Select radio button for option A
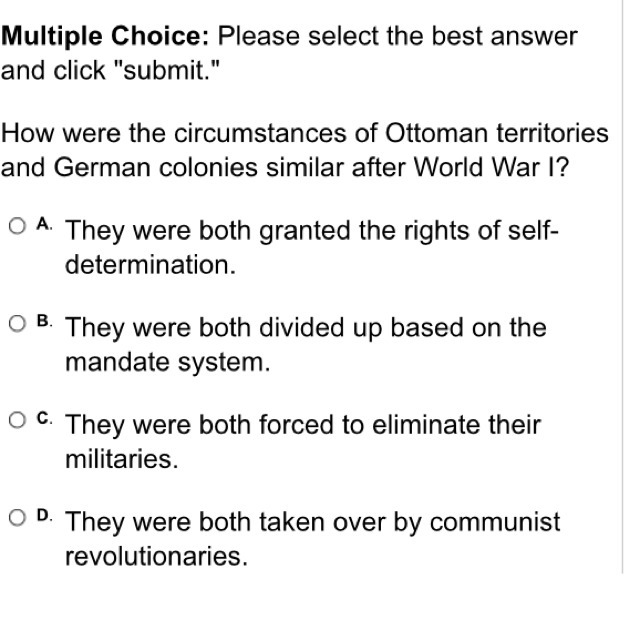The image size is (640, 640). pyautogui.click(x=17, y=226)
